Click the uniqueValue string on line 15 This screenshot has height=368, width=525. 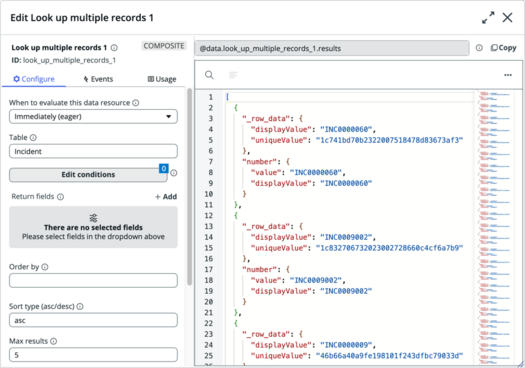click(389, 248)
